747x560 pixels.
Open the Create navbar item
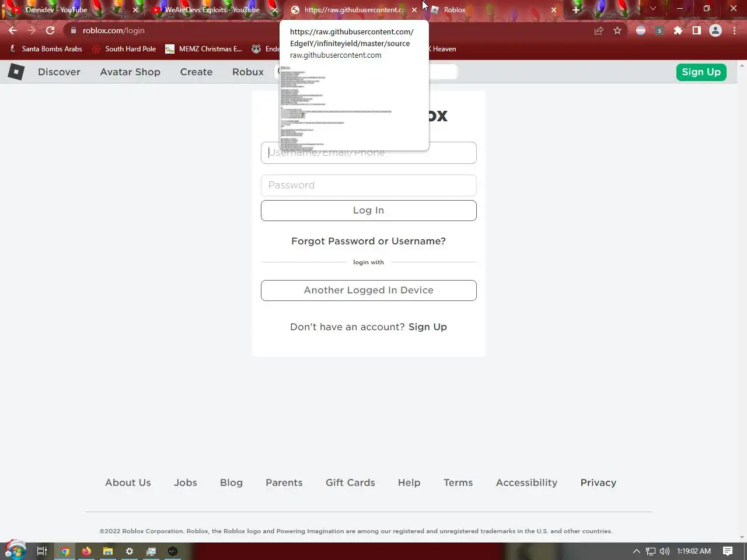[196, 72]
